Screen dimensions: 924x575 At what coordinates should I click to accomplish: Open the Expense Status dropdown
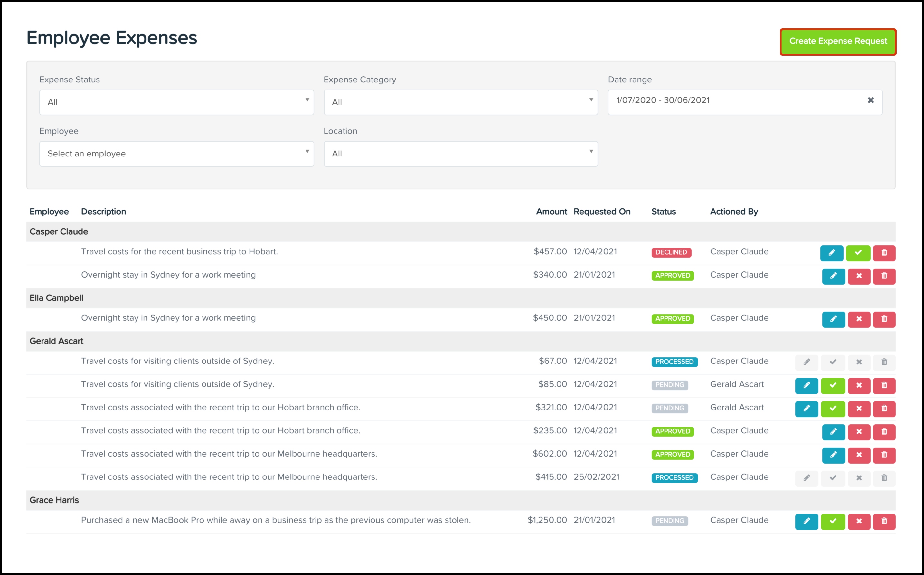(176, 102)
